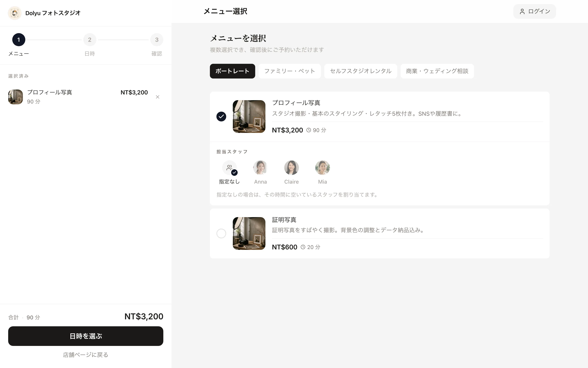Click the sidebar プロフィール写真 thumbnail
This screenshot has height=368, width=588.
(x=16, y=97)
